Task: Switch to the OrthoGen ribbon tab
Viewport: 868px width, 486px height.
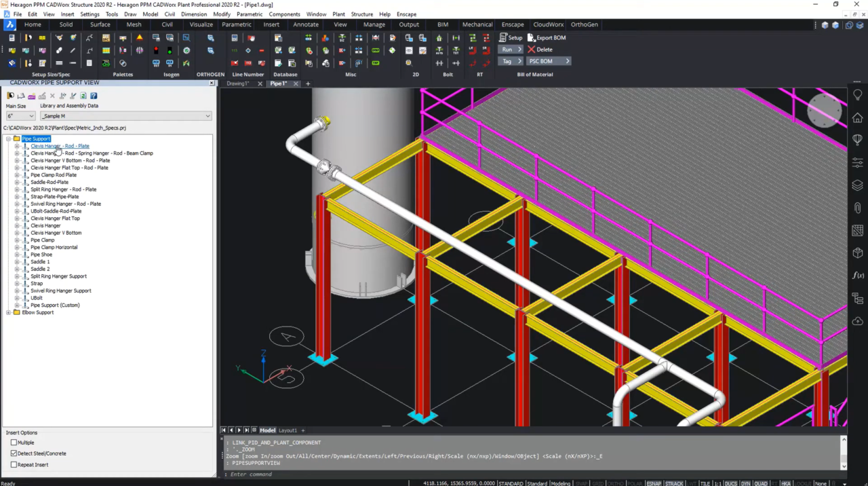Action: point(585,24)
